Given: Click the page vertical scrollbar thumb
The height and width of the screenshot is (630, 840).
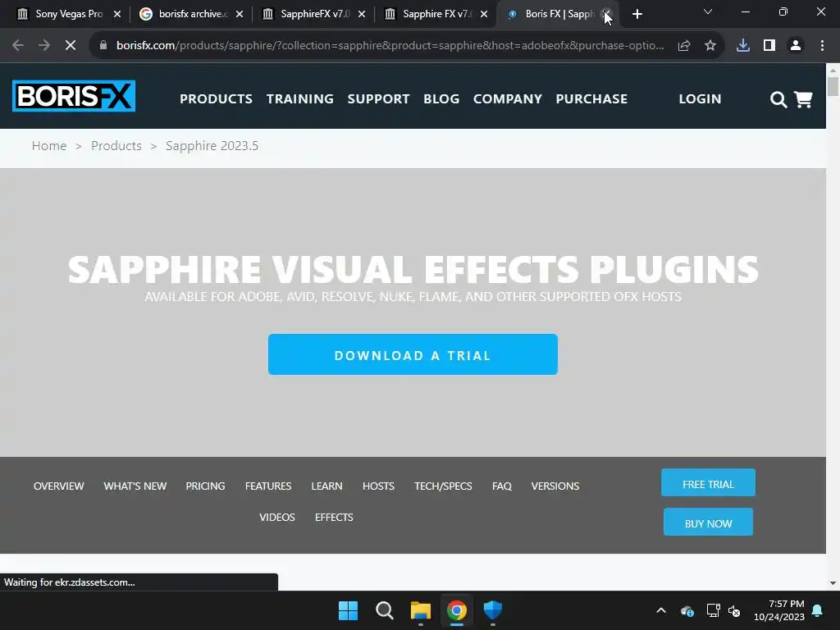Looking at the screenshot, I should click(x=833, y=86).
